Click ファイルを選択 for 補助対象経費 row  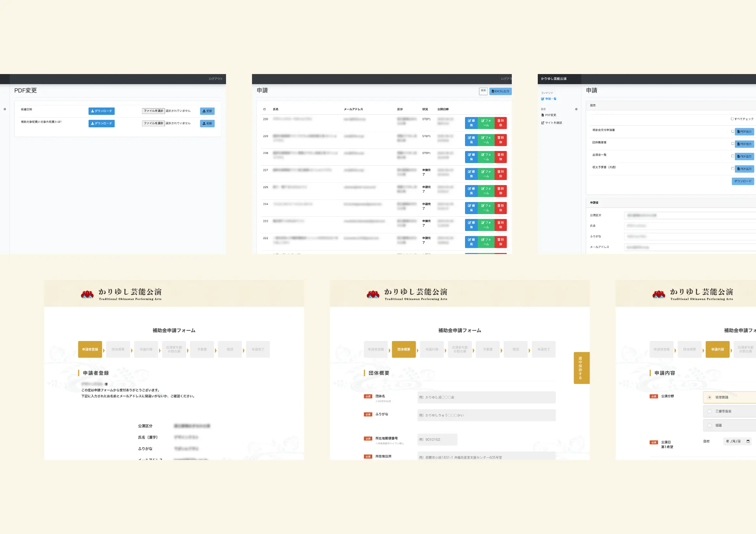[x=153, y=123]
